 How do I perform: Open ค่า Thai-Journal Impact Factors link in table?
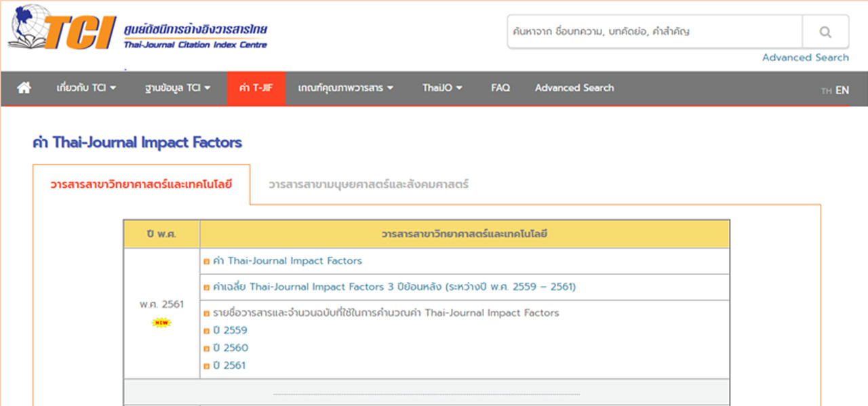tap(288, 261)
